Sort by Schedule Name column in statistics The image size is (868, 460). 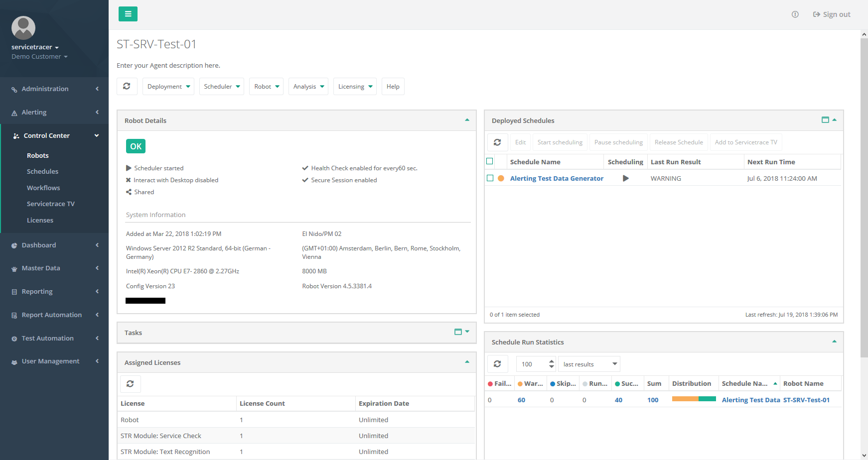click(749, 383)
